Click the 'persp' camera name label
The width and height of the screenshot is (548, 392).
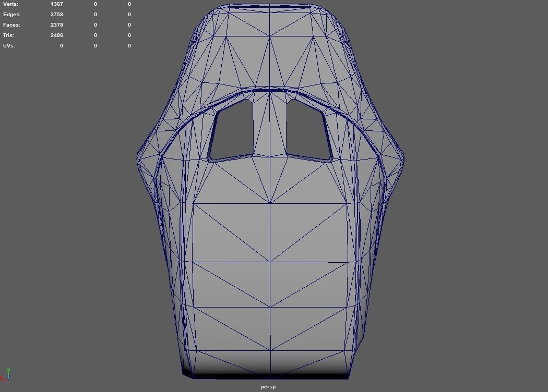268,387
